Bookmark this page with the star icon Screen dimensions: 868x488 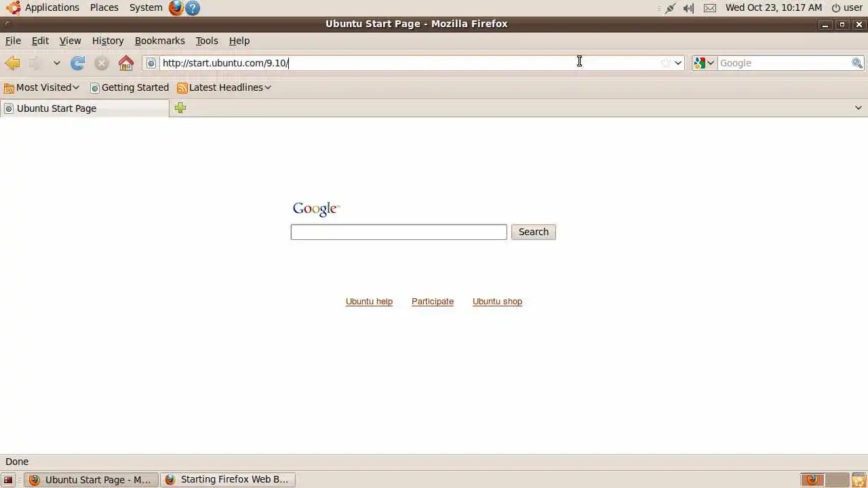pyautogui.click(x=666, y=63)
